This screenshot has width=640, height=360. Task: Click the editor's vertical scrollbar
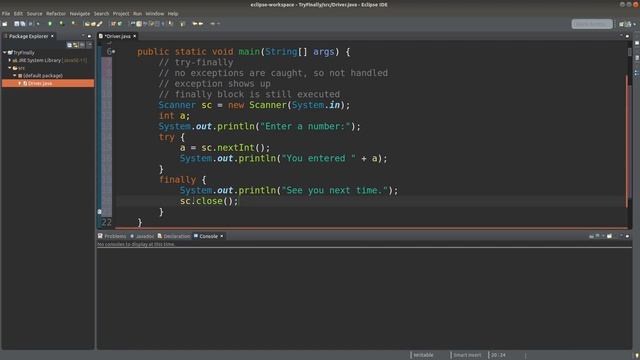tap(630, 135)
